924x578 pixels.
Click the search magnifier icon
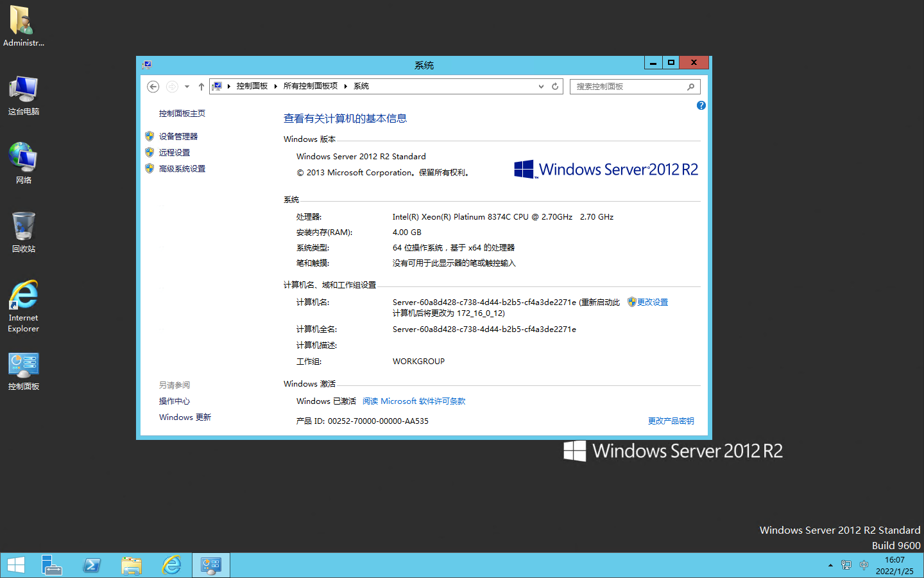[691, 87]
